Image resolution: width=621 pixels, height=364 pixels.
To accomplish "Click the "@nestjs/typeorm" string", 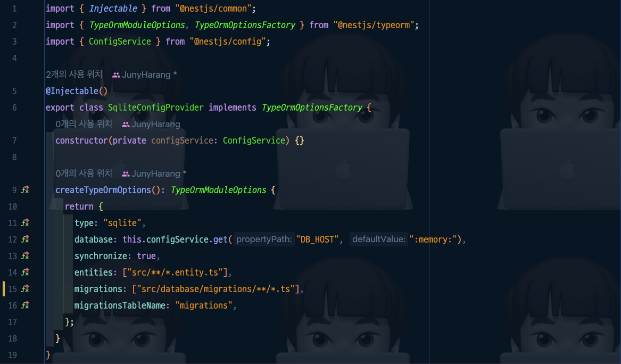I will (374, 25).
